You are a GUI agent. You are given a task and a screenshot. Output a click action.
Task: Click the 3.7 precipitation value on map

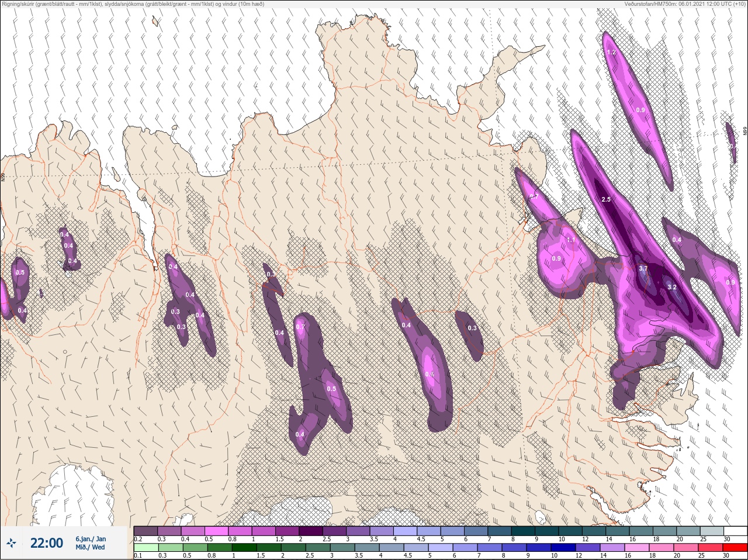[x=643, y=268]
